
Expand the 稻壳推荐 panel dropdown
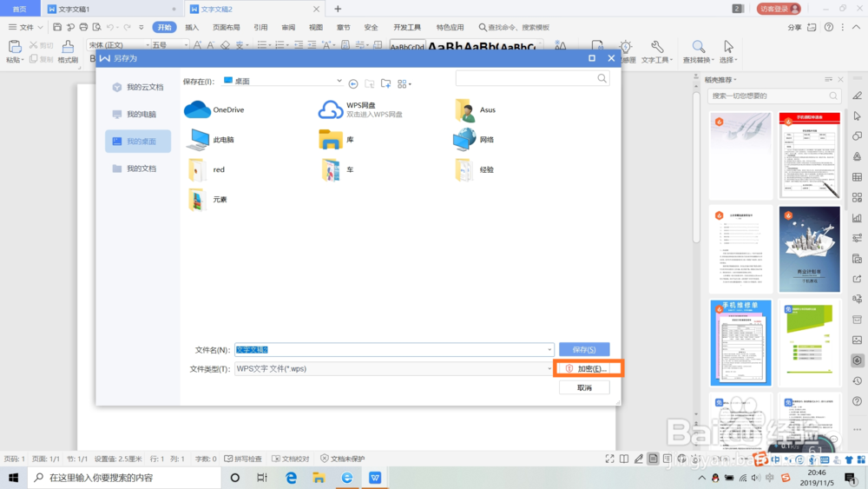click(735, 80)
